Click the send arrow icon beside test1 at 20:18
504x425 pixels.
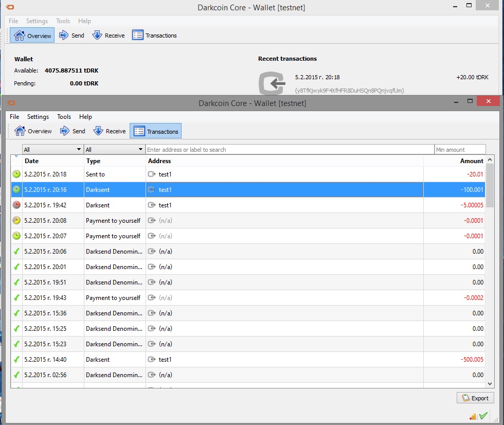tap(152, 174)
